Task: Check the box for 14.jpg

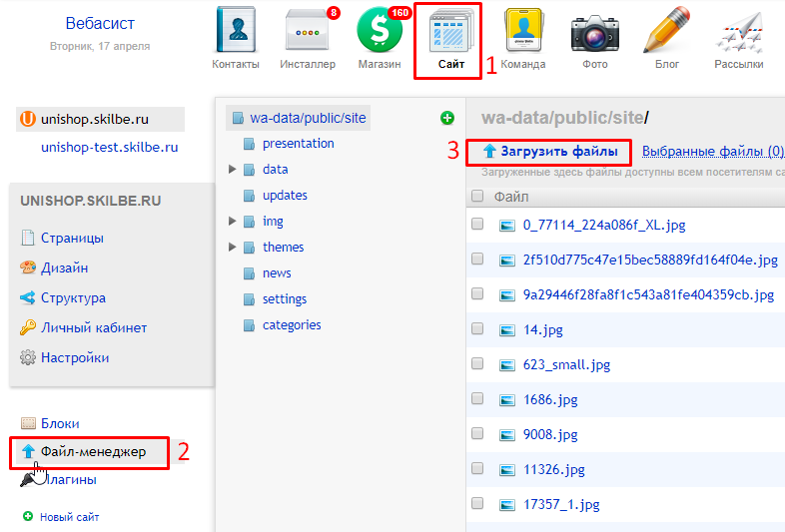Action: (x=477, y=328)
